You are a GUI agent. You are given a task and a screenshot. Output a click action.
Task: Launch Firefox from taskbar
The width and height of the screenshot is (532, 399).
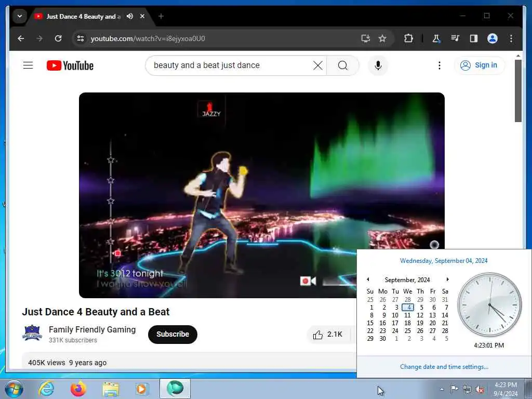click(x=78, y=389)
